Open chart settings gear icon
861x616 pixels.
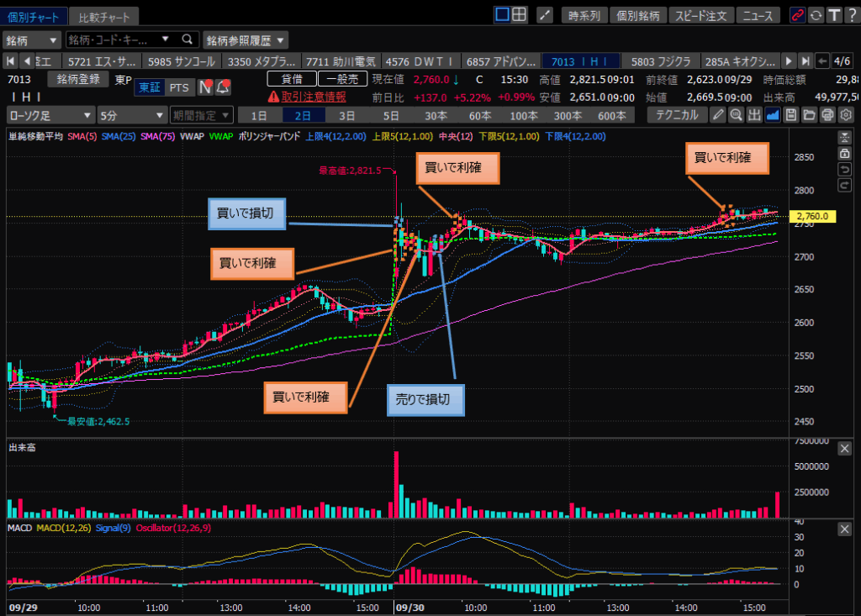845,115
